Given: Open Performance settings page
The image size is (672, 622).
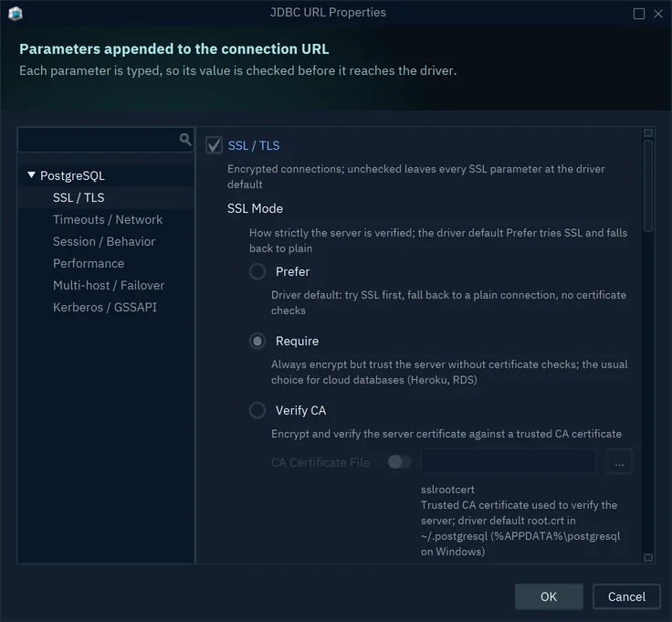Looking at the screenshot, I should click(89, 263).
